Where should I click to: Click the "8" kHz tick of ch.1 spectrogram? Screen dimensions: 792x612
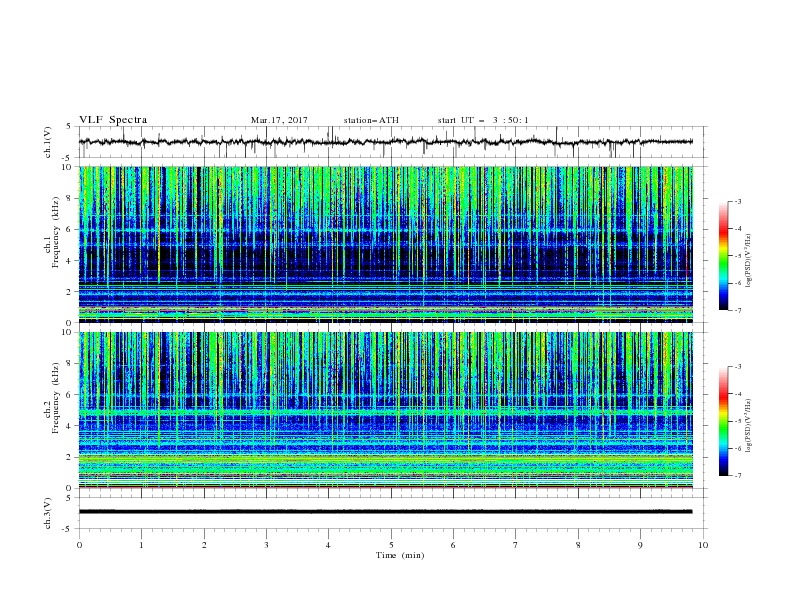pyautogui.click(x=69, y=198)
